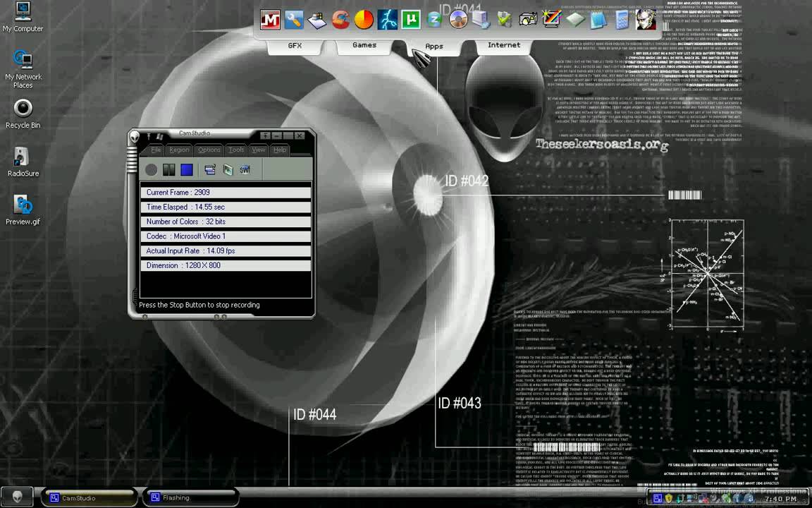Launch Malwarebytes from the dock

pos(270,20)
